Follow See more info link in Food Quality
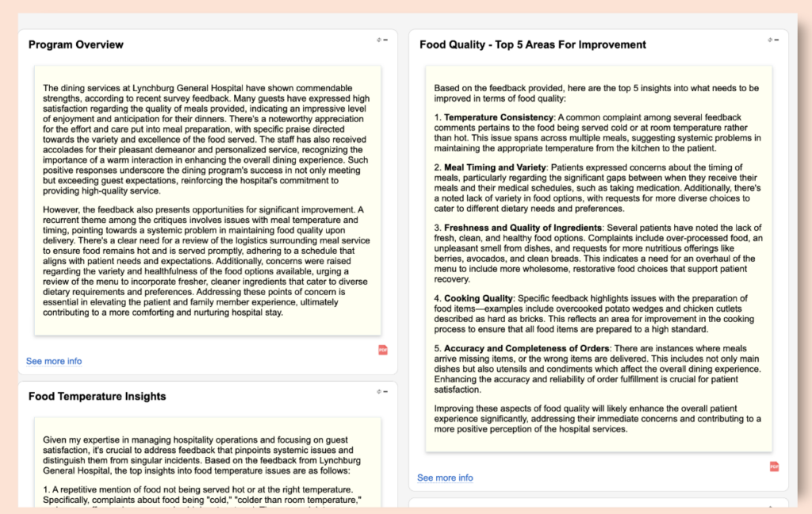 click(445, 478)
